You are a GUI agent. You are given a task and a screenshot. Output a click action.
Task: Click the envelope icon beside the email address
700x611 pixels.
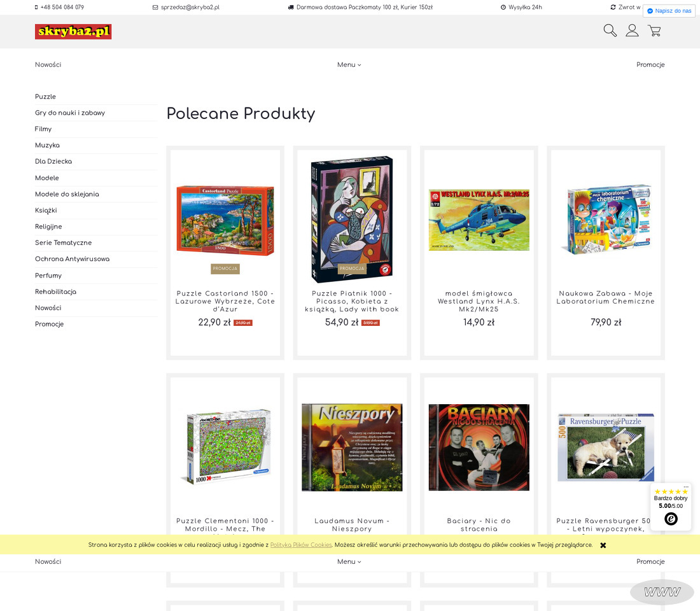(x=155, y=7)
